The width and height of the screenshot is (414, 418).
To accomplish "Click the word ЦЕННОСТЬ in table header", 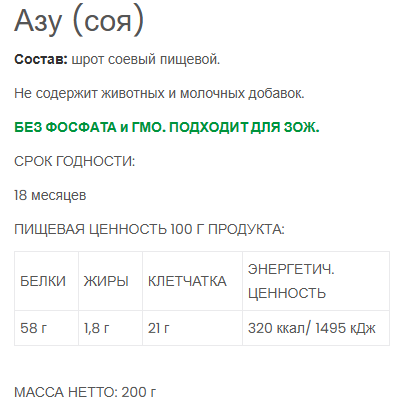I will (x=287, y=293).
